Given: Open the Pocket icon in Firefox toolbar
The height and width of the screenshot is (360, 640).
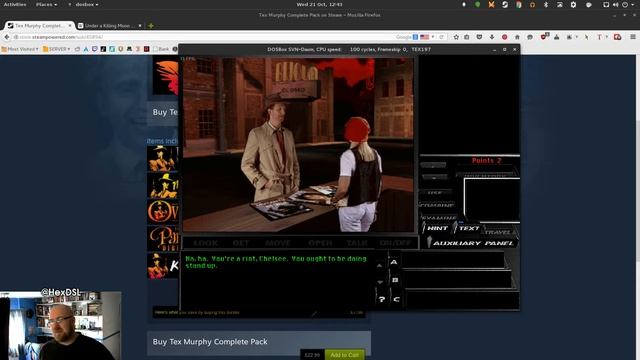Looking at the screenshot, I should (479, 37).
